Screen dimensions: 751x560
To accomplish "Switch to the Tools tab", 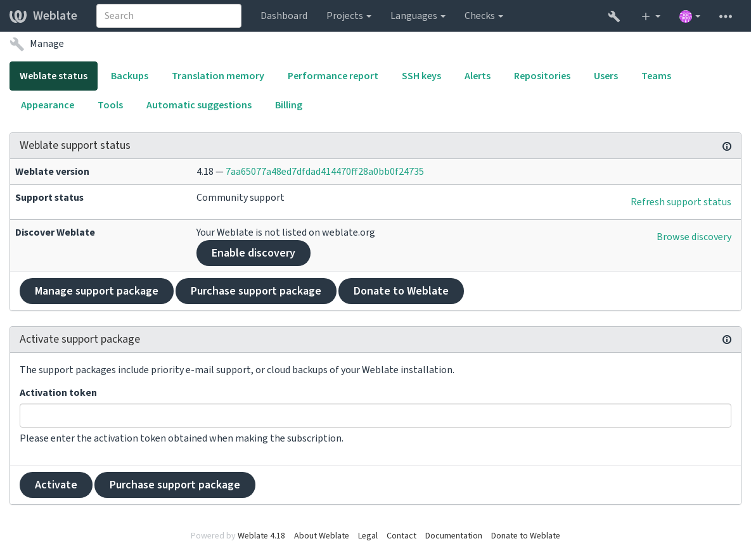I will click(110, 105).
